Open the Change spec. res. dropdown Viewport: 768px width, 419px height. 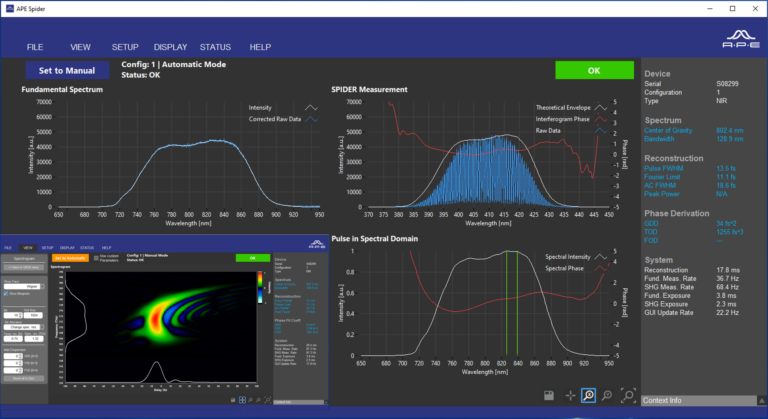pos(24,327)
